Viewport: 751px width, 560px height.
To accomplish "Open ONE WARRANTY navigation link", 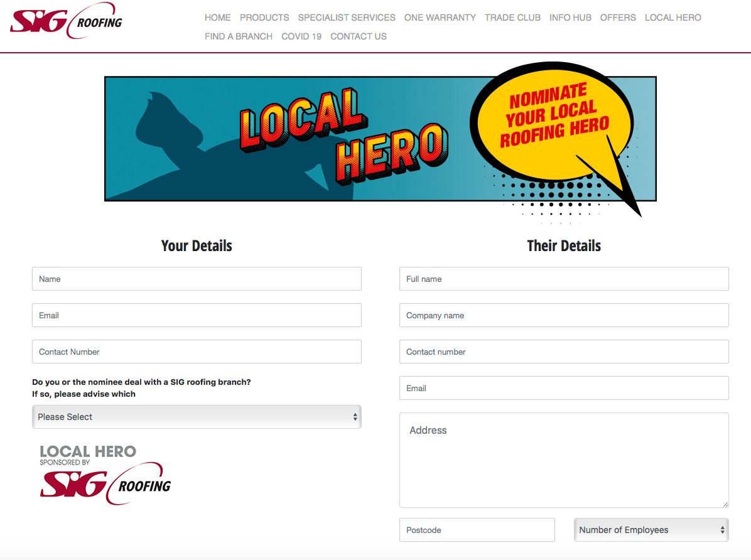I will tap(440, 18).
